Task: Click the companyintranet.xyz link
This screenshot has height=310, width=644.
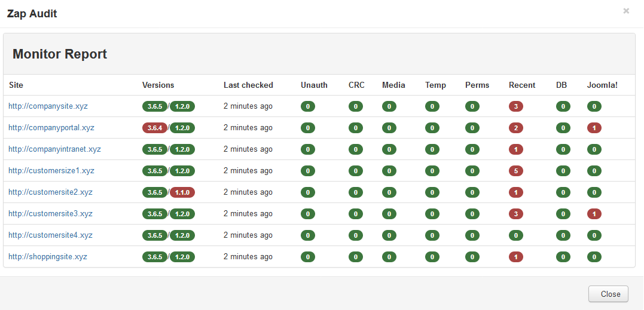Action: coord(54,149)
